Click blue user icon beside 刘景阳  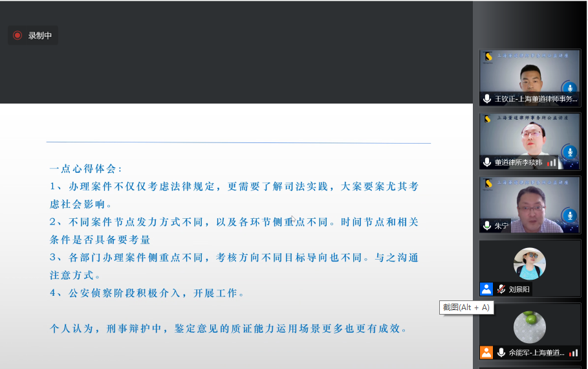[486, 289]
